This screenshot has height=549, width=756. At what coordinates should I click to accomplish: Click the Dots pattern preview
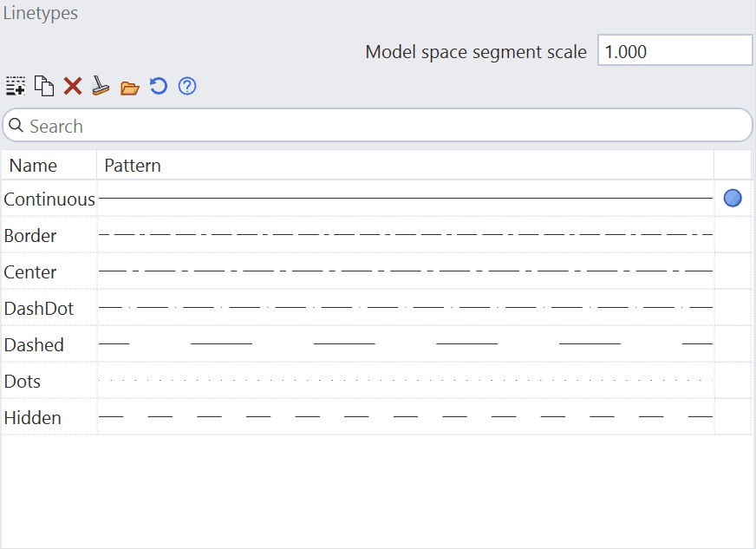click(x=406, y=380)
